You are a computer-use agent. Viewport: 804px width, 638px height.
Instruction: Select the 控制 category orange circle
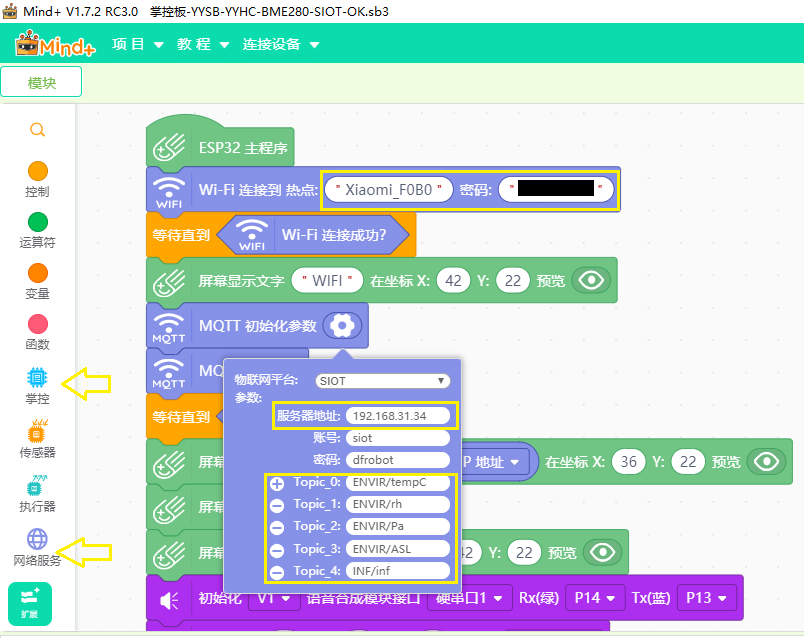(38, 171)
